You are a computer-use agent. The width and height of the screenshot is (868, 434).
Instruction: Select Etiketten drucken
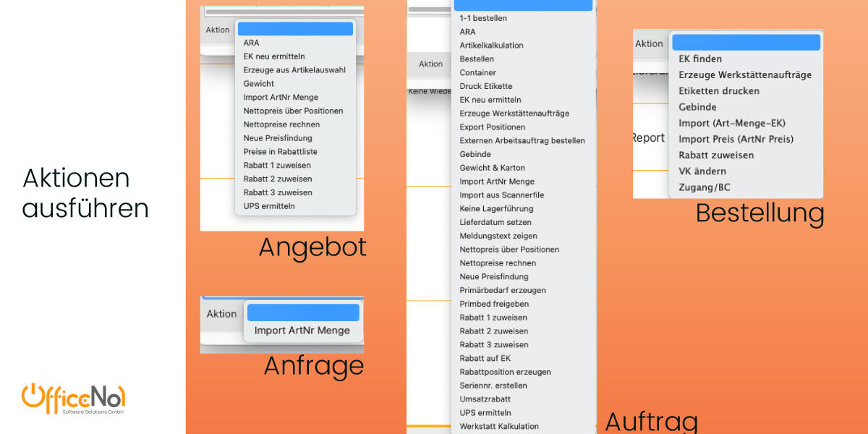click(719, 91)
